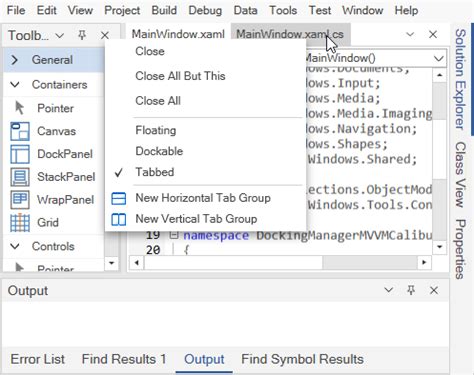The height and width of the screenshot is (375, 474).
Task: Open the Data menu
Action: tap(245, 10)
